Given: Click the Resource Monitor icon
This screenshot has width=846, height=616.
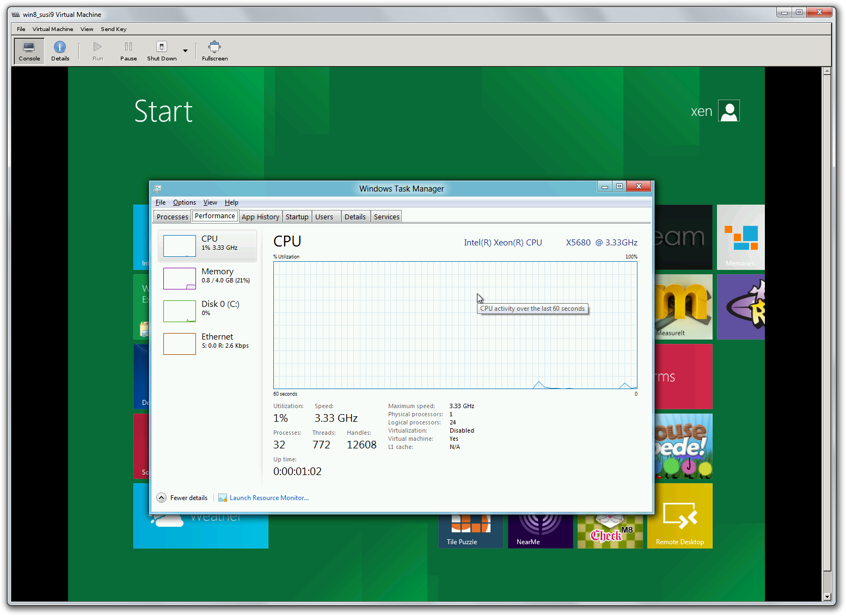Looking at the screenshot, I should click(223, 498).
